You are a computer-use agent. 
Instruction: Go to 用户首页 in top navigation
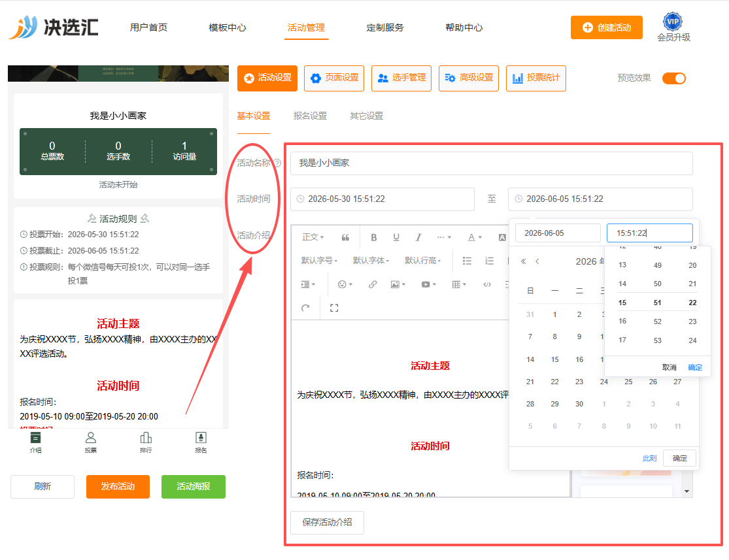148,27
